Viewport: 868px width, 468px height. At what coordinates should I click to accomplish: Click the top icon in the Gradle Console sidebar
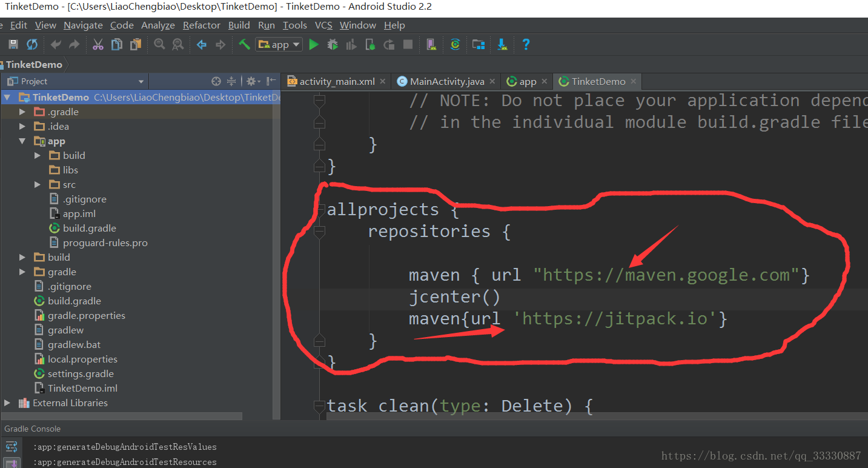(11, 447)
